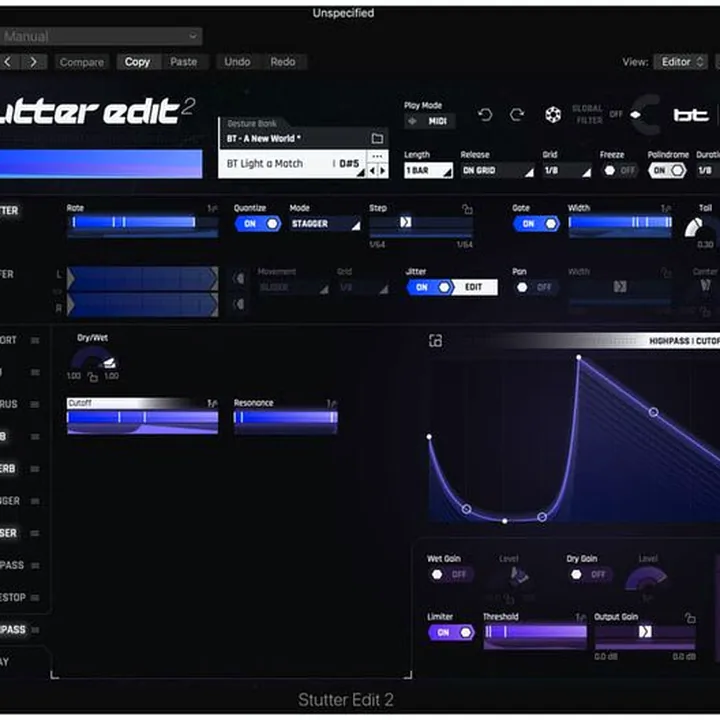Turn off the Quantize switch
720x720 pixels.
[x=258, y=224]
